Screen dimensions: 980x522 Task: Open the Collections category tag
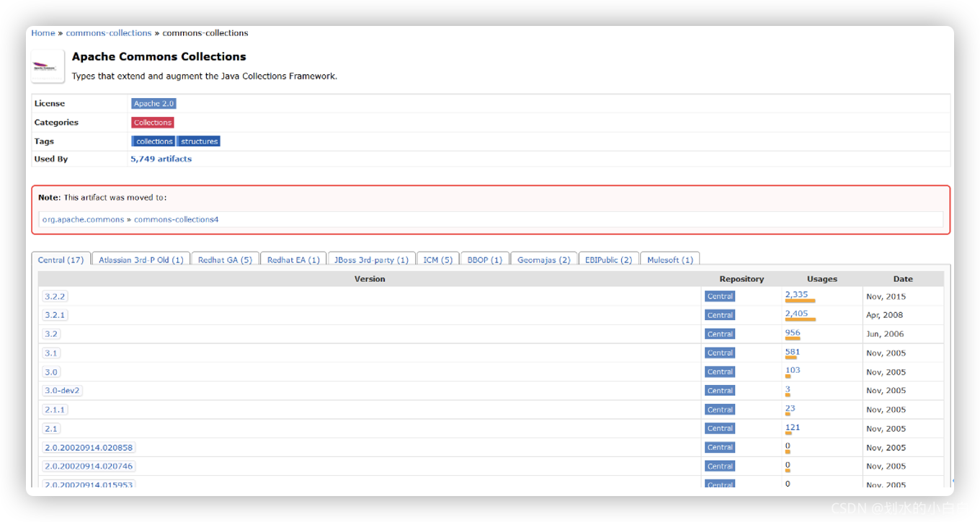click(153, 123)
